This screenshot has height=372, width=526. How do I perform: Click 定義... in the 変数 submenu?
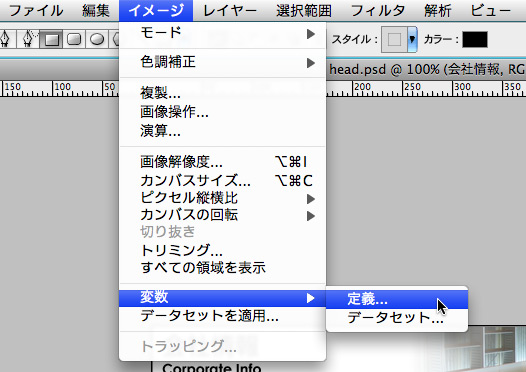click(397, 299)
